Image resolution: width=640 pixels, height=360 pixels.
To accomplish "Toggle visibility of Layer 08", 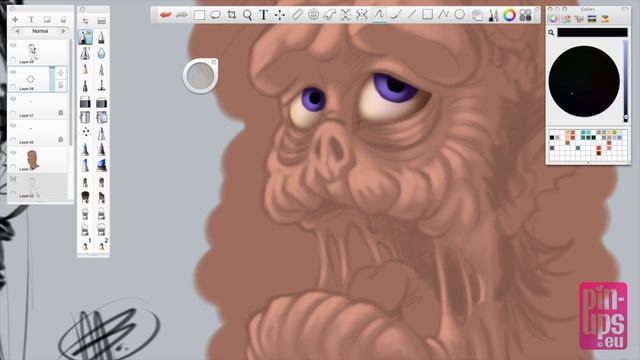I will [13, 72].
